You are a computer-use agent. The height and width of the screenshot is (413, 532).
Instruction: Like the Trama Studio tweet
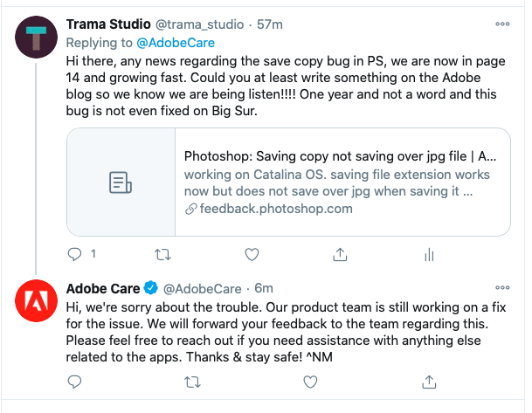coord(252,254)
